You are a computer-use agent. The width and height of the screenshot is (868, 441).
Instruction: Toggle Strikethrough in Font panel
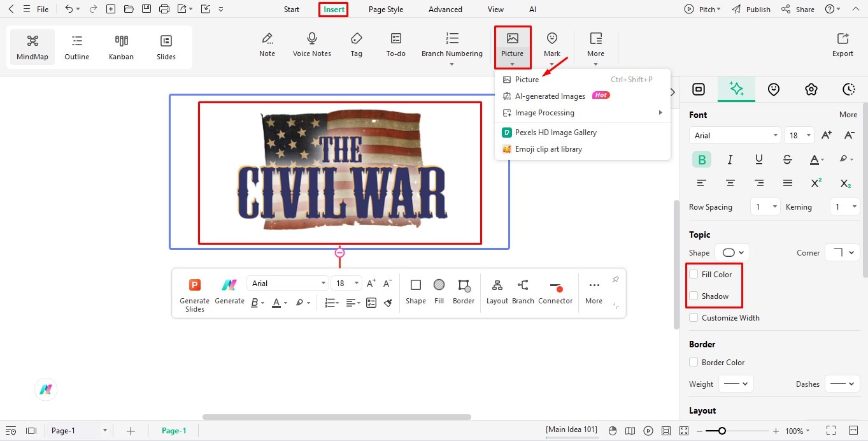788,159
